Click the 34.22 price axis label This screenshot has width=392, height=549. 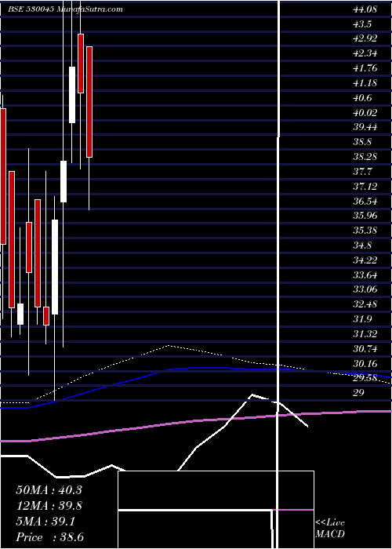tap(365, 260)
